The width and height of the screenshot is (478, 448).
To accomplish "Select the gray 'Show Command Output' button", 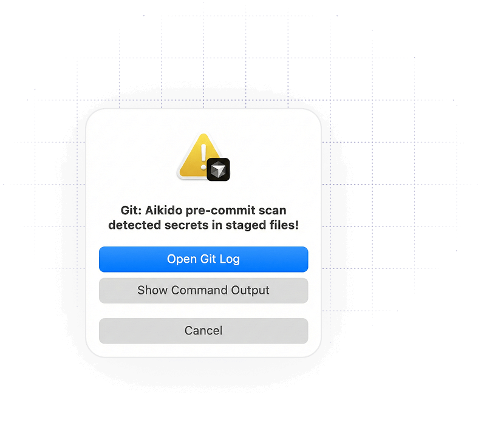I will 203,290.
